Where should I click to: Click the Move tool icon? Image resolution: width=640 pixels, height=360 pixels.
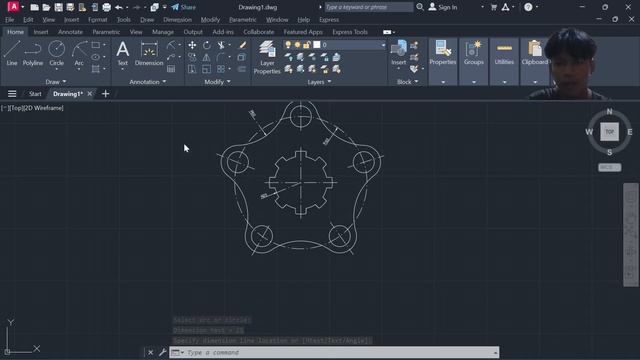[192, 45]
